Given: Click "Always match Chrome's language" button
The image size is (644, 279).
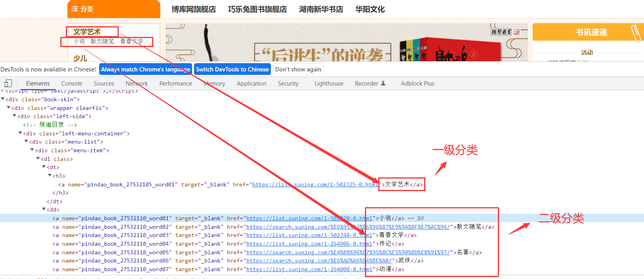Looking at the screenshot, I should (x=145, y=69).
